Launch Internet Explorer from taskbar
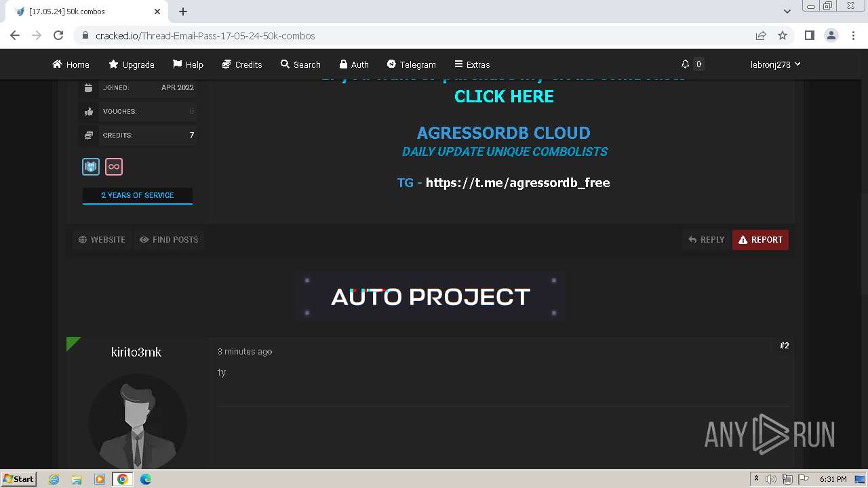This screenshot has height=488, width=868. [x=54, y=479]
